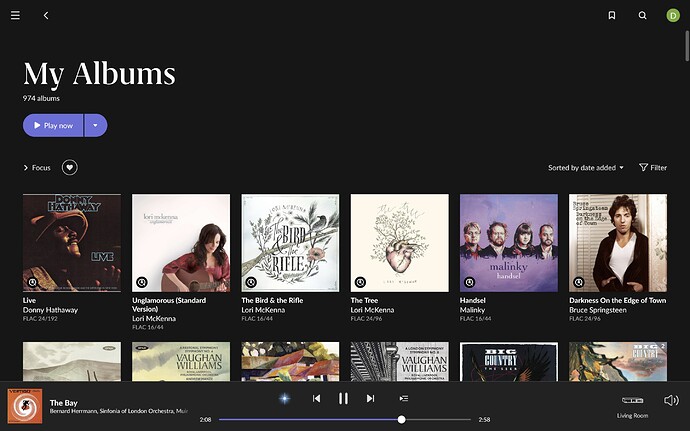Image resolution: width=690 pixels, height=431 pixels.
Task: Open Lori McKenna link under The Tree
Action: click(x=372, y=310)
